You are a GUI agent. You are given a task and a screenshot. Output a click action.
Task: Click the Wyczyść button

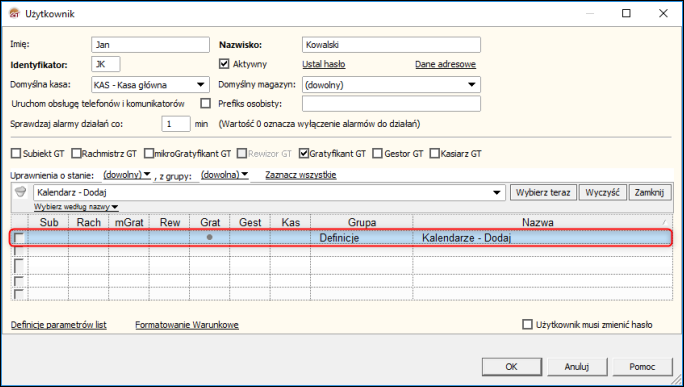[x=602, y=192]
